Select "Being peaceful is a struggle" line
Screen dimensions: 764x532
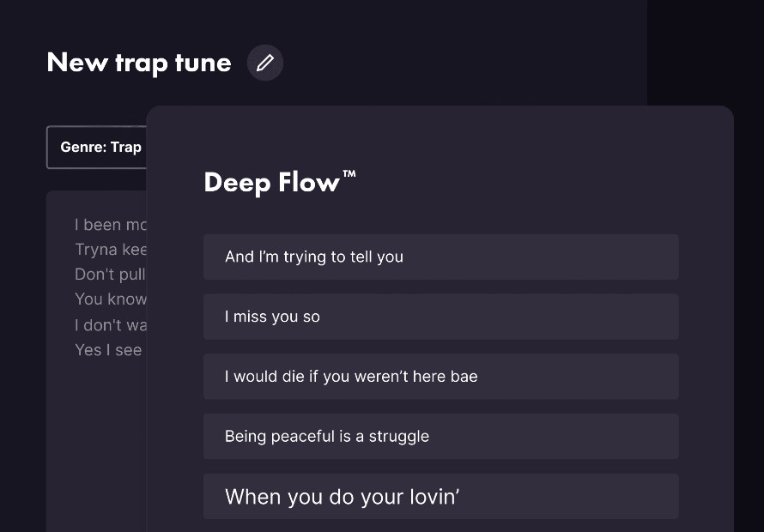[440, 436]
